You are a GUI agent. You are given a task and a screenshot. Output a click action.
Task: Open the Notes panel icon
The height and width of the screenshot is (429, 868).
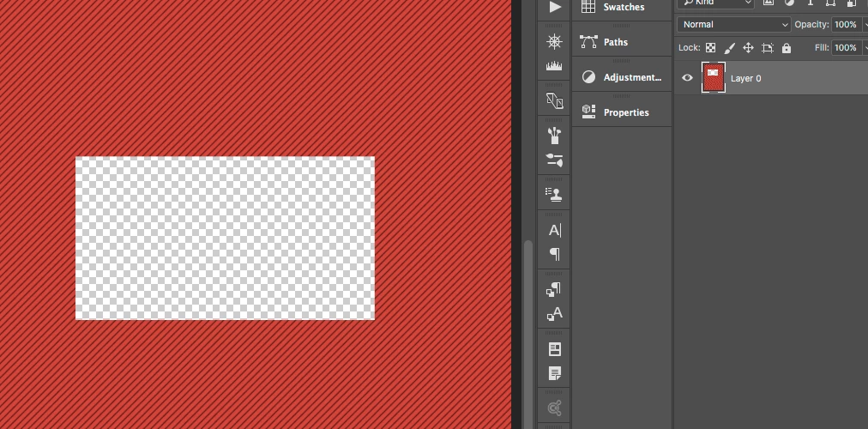pos(554,373)
